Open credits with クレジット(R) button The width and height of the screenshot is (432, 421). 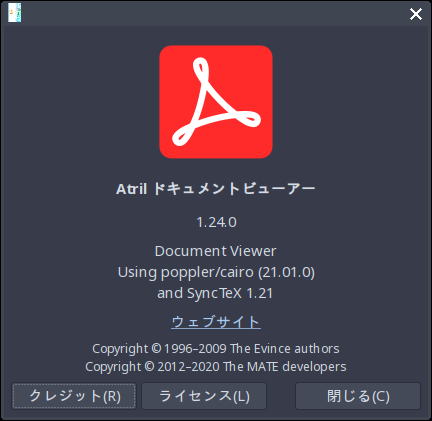tap(74, 396)
